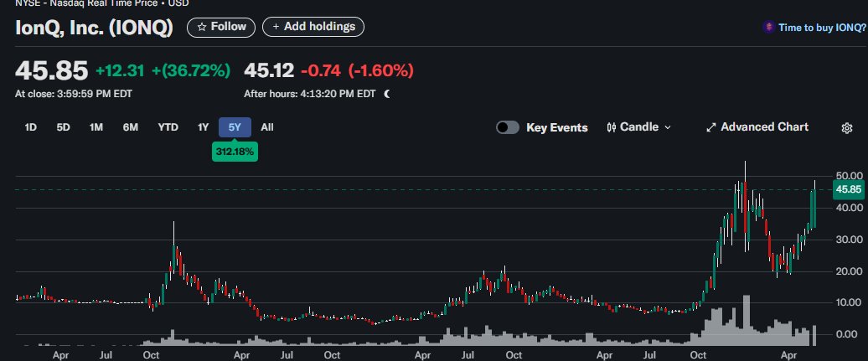Open the Time to buy IONQ? link
868x361 pixels.
coord(822,28)
